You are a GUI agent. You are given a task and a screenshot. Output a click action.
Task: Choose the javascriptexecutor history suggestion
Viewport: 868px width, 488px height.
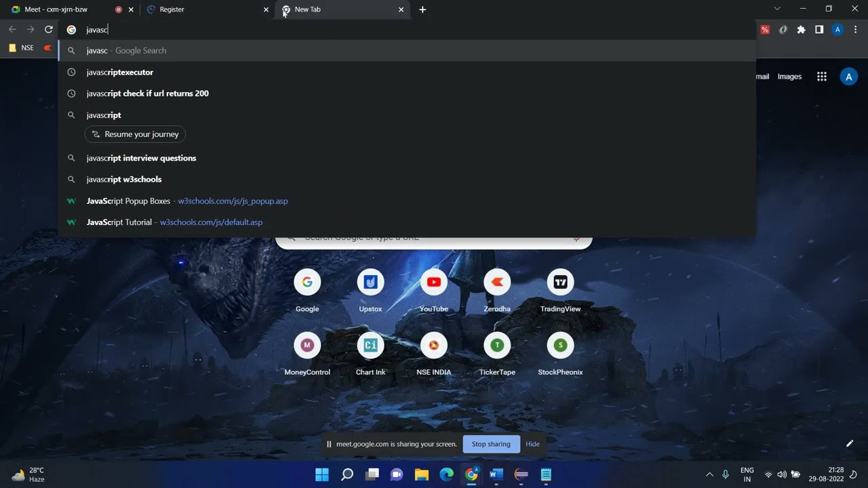pyautogui.click(x=407, y=72)
